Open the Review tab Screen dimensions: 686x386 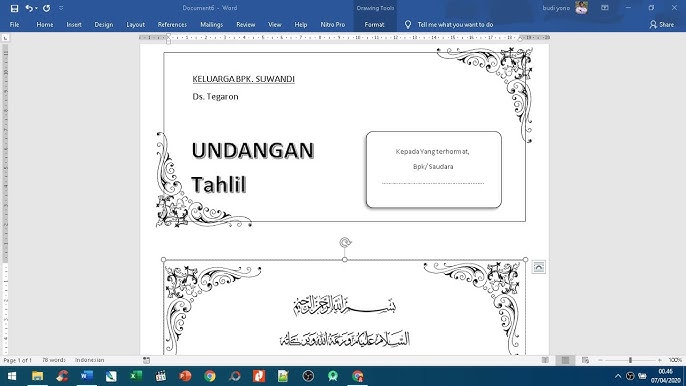(245, 25)
